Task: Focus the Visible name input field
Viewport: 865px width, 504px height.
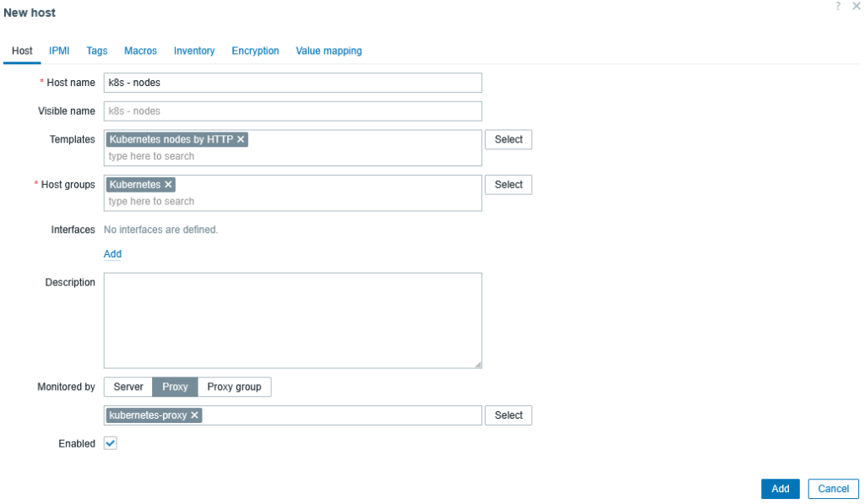Action: point(292,111)
